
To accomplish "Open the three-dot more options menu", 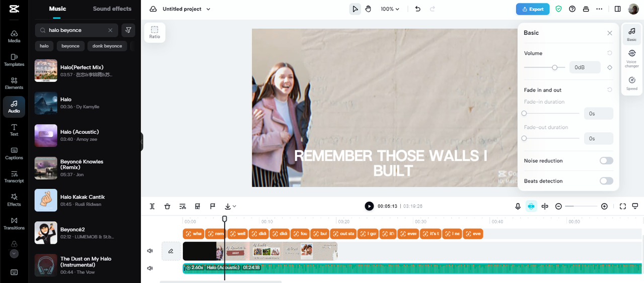I will click(x=599, y=9).
